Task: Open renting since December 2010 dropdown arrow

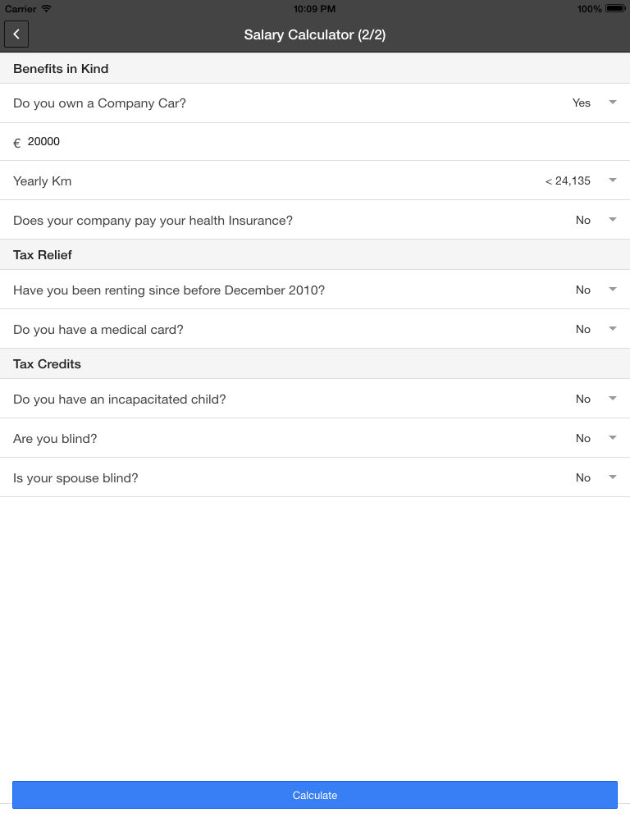Action: [612, 290]
